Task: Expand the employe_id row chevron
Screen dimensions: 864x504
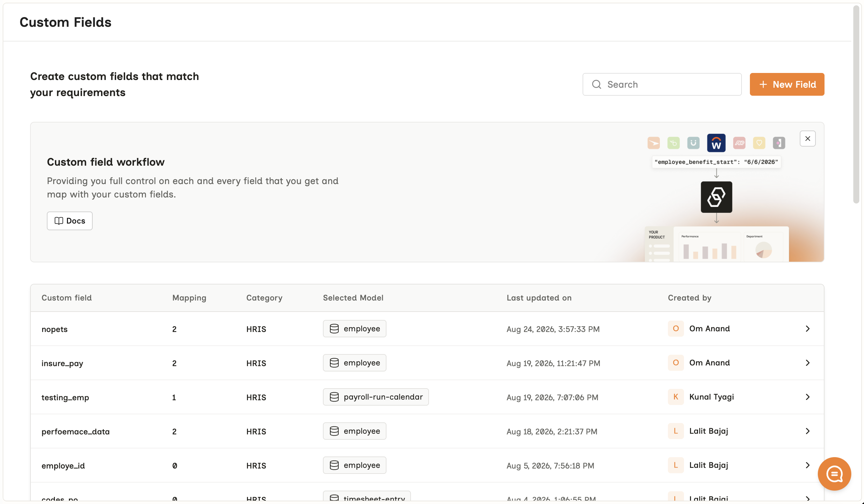Action: [x=807, y=465]
